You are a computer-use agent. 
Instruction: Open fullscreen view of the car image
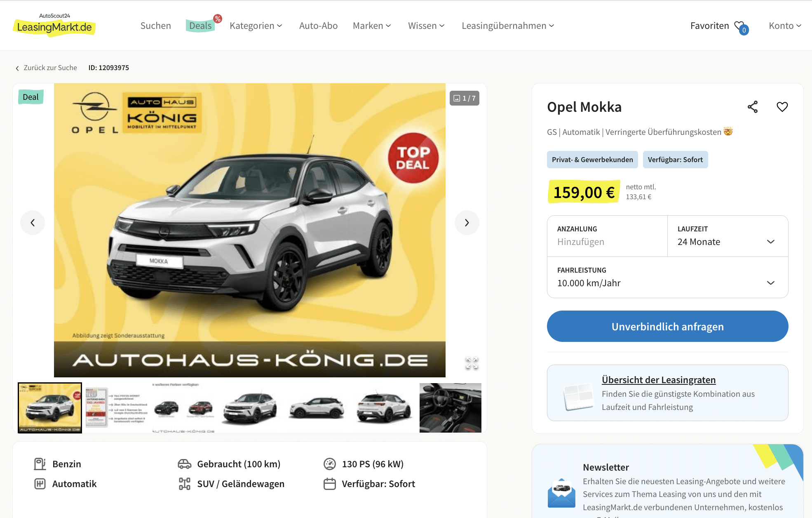(472, 363)
